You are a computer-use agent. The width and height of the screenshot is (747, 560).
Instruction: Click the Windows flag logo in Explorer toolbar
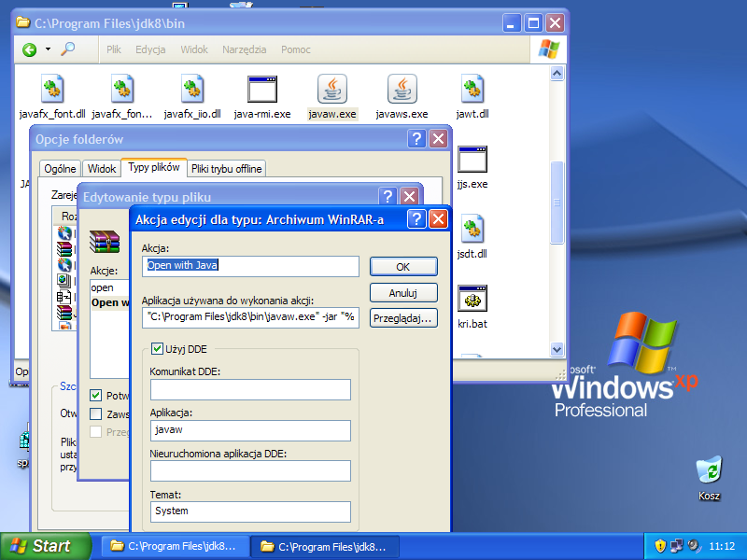(548, 49)
